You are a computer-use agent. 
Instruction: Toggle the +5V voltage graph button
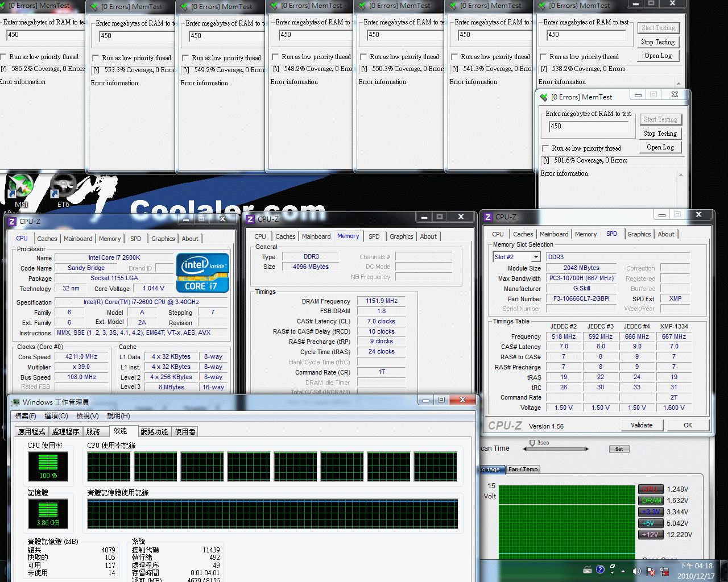coord(651,523)
